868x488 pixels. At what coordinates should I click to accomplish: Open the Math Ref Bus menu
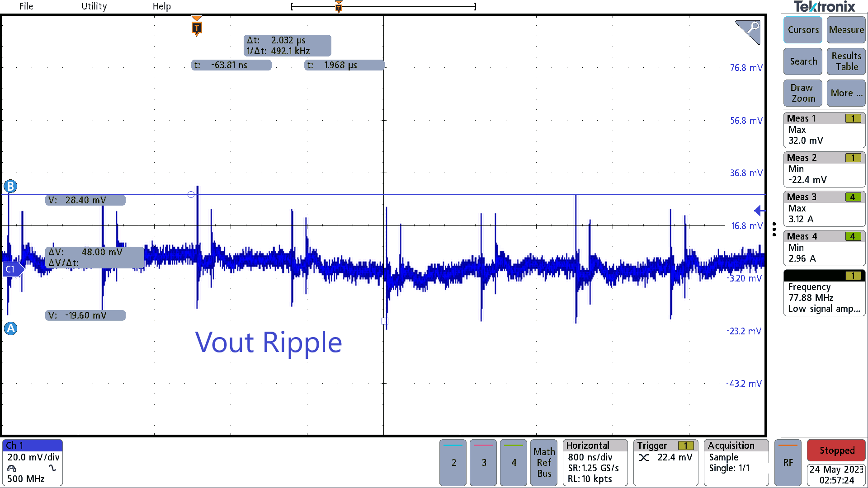click(543, 463)
